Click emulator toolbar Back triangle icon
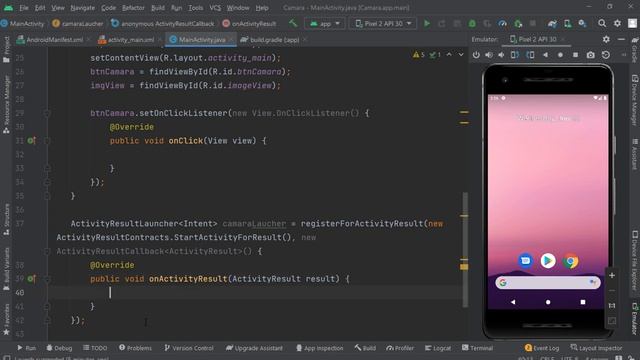 545,55
